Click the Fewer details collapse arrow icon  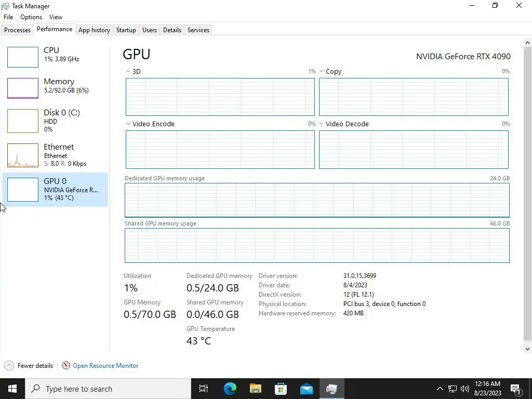coord(9,365)
